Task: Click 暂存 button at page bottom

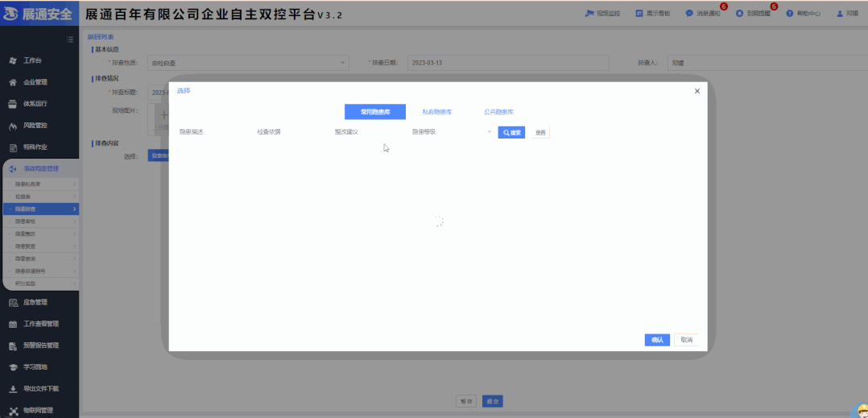Action: (x=467, y=401)
